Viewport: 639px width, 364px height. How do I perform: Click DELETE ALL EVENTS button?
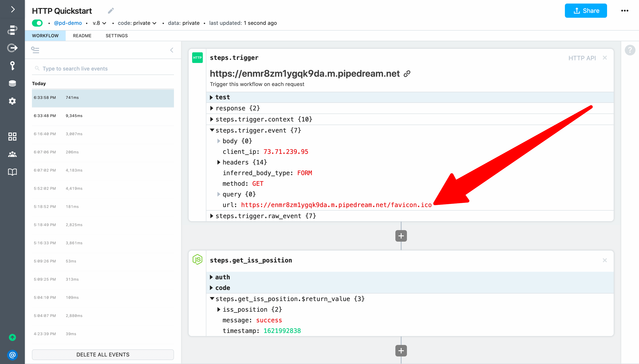pos(103,354)
